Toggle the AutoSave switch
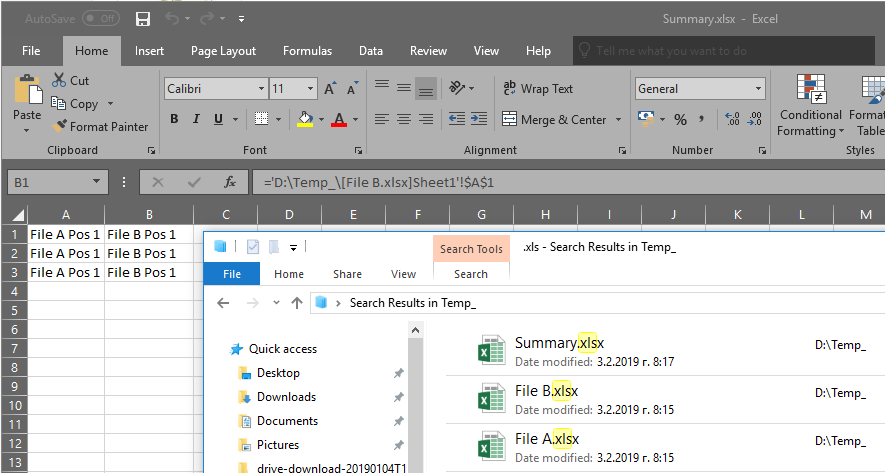Screen dimensions: 885x473 tap(100, 19)
